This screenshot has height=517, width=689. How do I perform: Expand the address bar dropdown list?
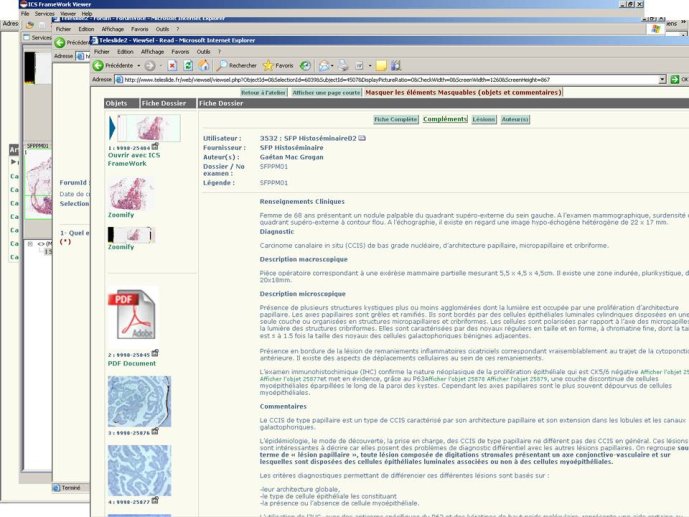point(662,80)
